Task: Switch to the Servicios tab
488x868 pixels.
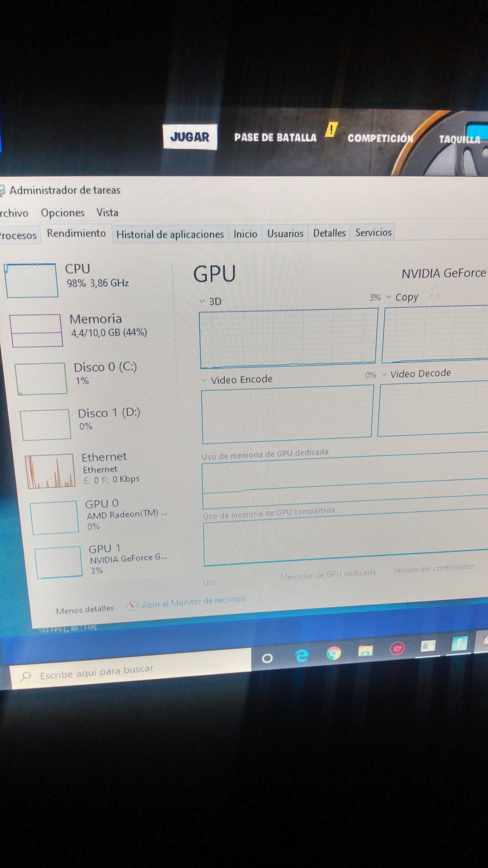Action: pos(374,232)
